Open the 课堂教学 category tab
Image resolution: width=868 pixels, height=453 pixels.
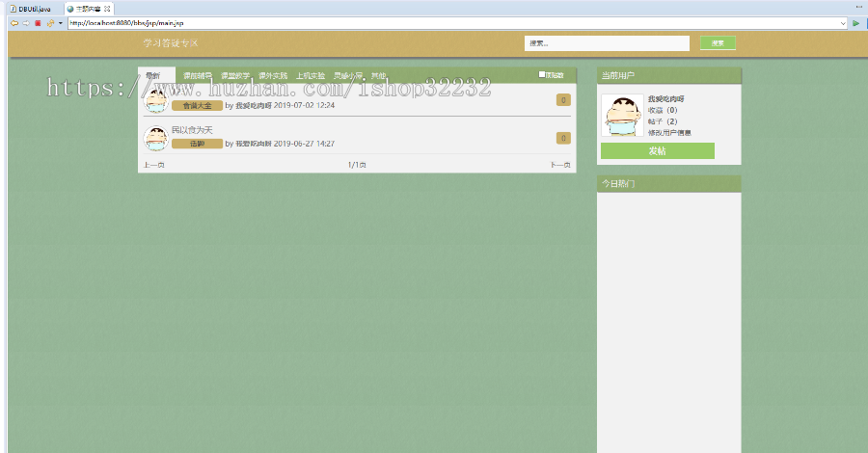[235, 76]
